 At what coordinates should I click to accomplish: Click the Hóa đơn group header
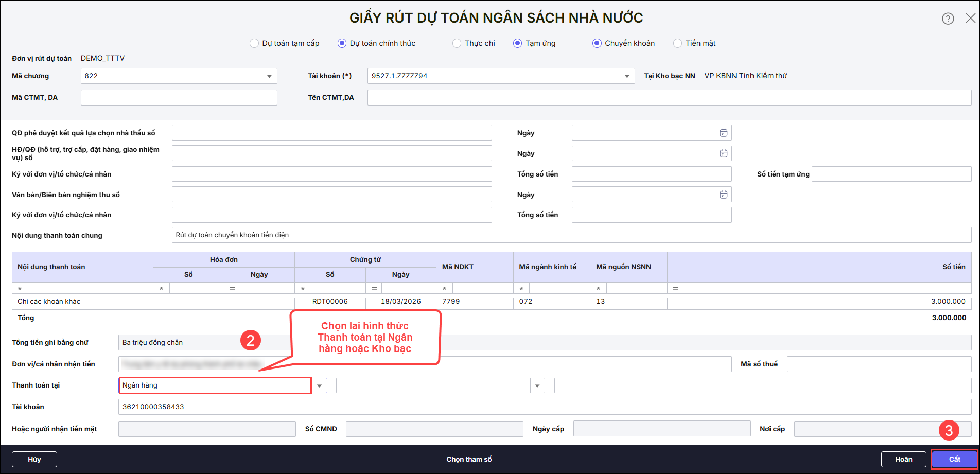click(224, 260)
